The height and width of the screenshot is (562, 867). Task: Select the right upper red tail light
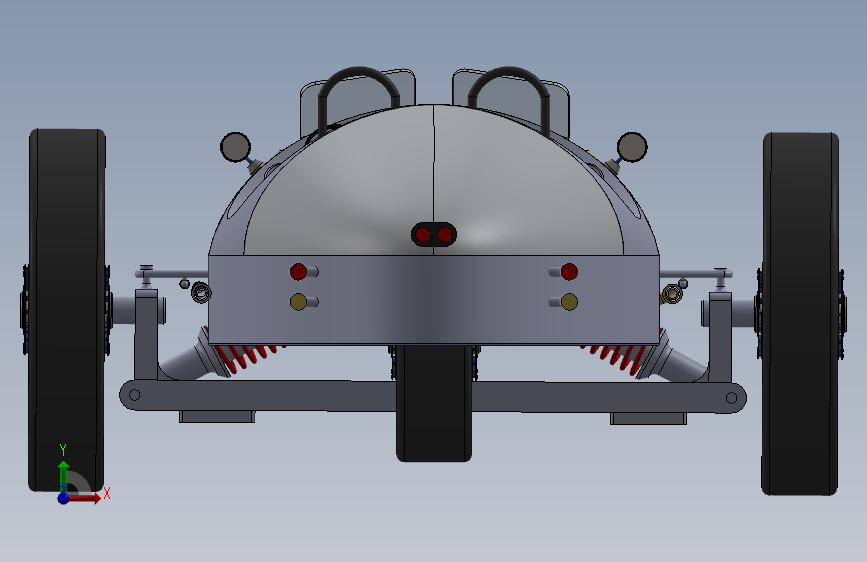569,272
